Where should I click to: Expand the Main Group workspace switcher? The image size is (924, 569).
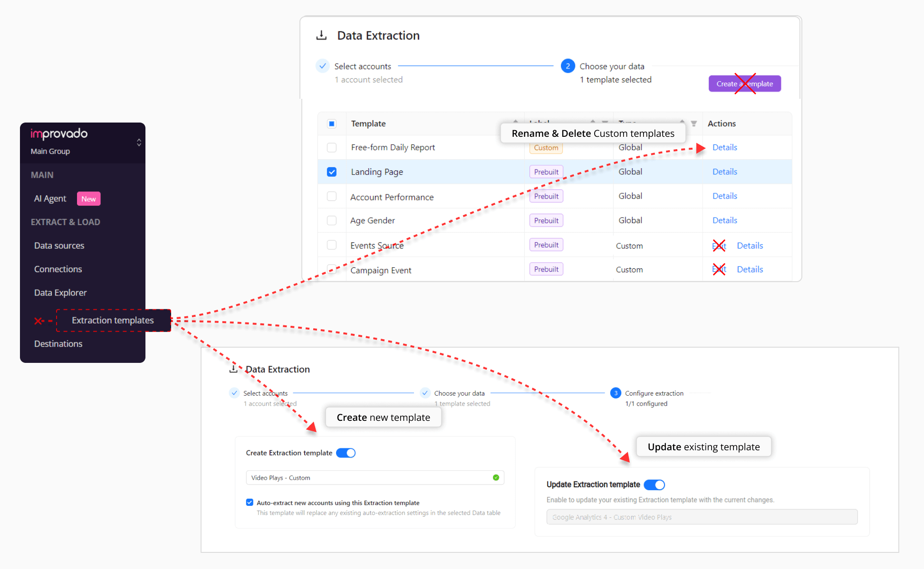coord(139,142)
